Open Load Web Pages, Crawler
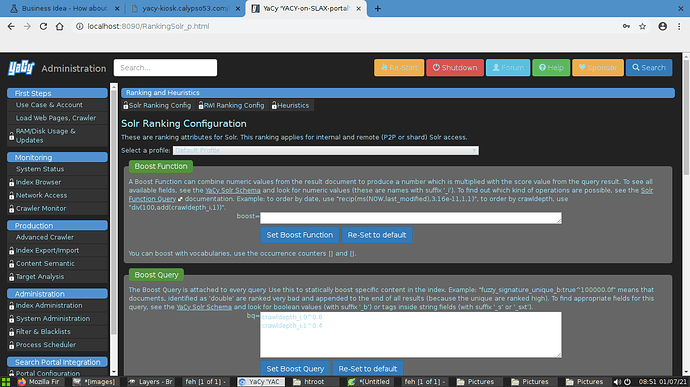Screen dimensions: 690x387 click(x=56, y=118)
